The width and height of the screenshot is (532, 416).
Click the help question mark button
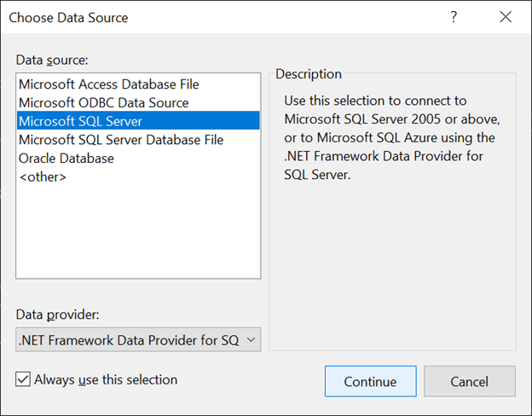(454, 17)
